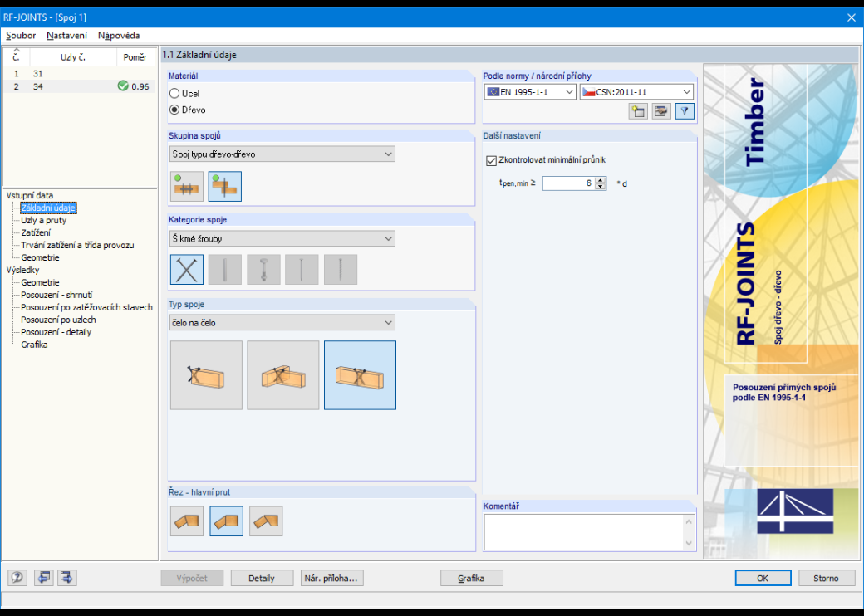Screen dimensions: 864x616
Task: Open the Nastavení menu
Action: click(x=66, y=35)
